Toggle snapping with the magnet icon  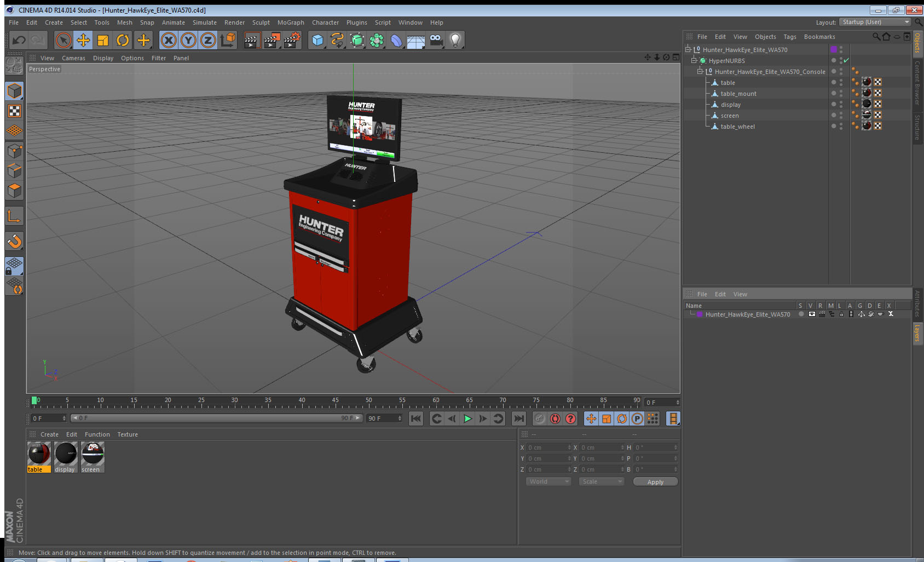click(x=14, y=241)
